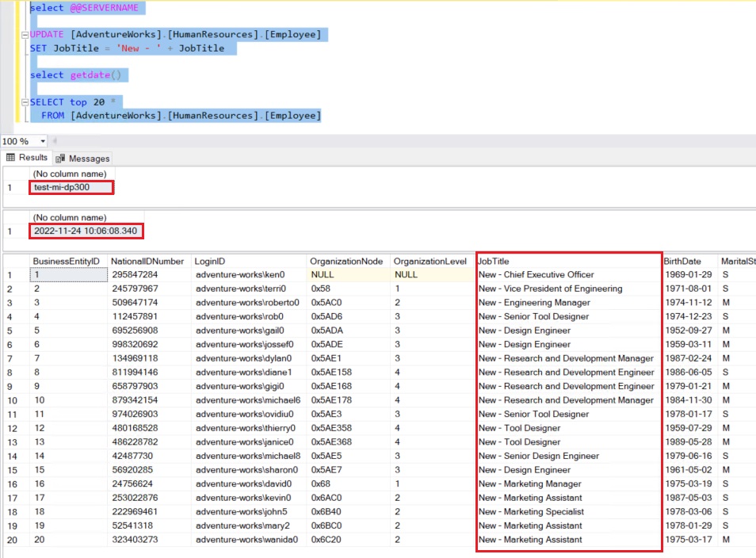Select the 1952-09-27 BirthDate cell
The height and width of the screenshot is (558, 756).
click(689, 331)
